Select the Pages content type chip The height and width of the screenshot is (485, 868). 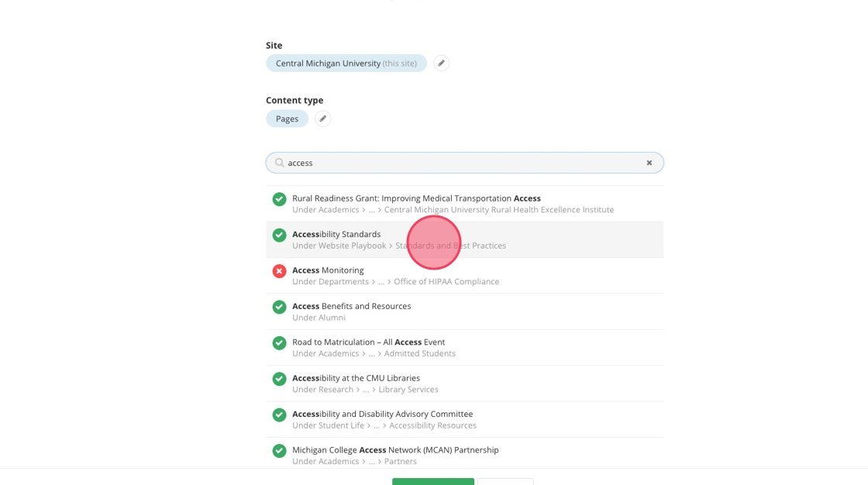point(287,119)
